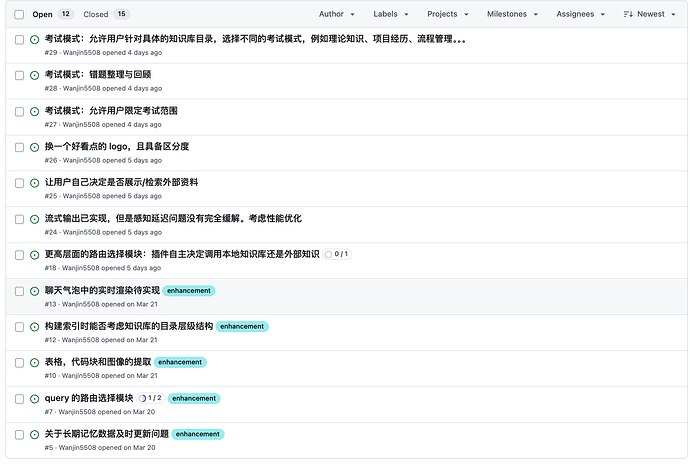Expand the Labels filter dropdown
The height and width of the screenshot is (467, 690).
pos(391,14)
